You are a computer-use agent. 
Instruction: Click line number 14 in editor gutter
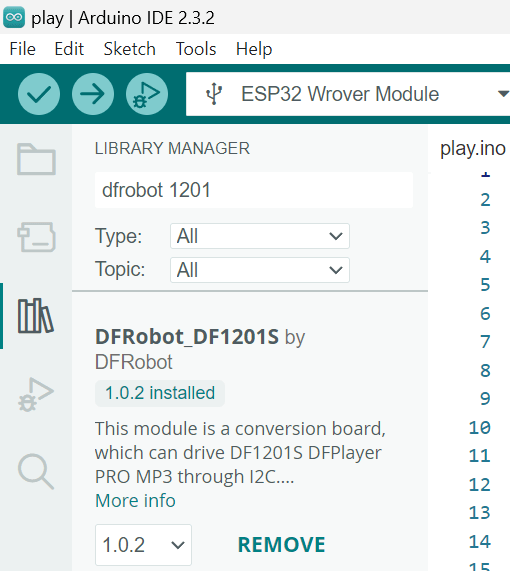pos(479,542)
